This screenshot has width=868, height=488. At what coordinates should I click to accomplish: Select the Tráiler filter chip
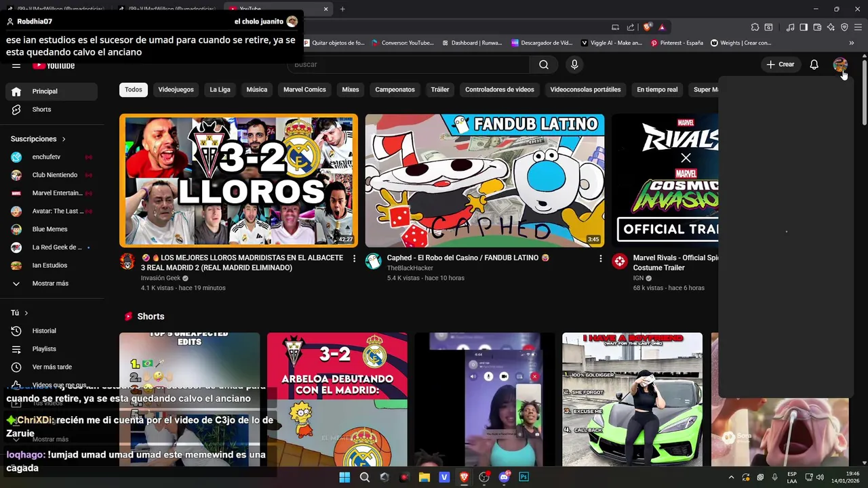pos(440,89)
